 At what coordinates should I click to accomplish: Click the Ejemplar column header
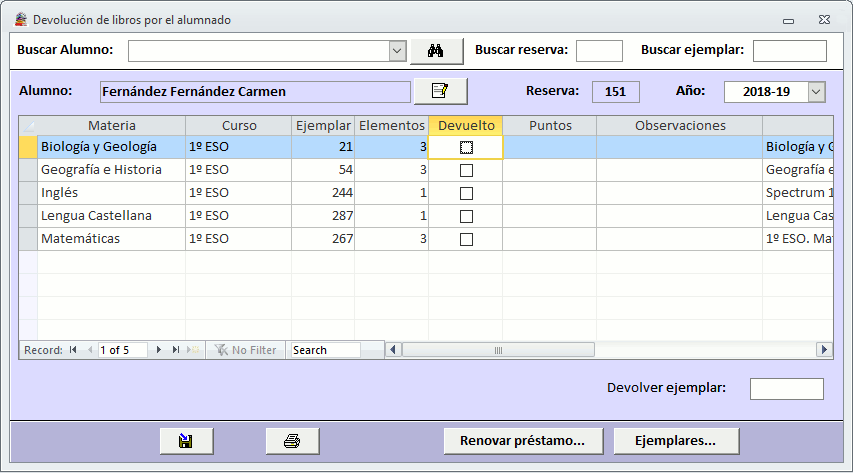322,126
